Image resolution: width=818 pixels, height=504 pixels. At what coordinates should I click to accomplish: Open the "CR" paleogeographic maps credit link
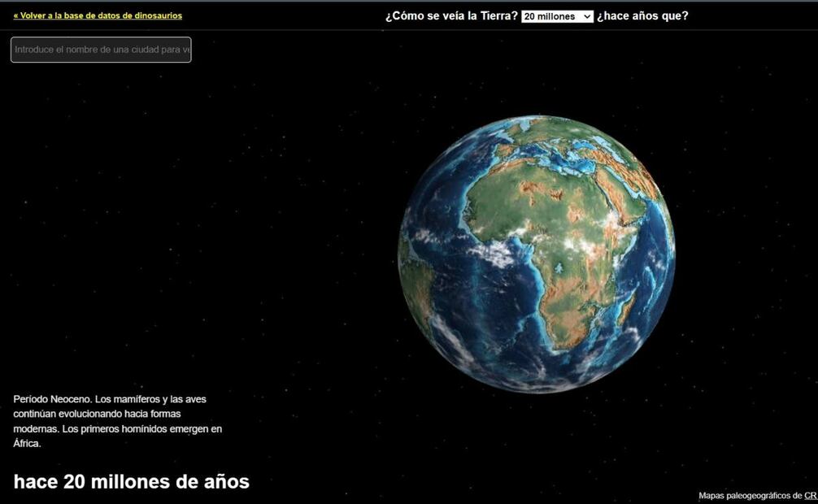810,493
